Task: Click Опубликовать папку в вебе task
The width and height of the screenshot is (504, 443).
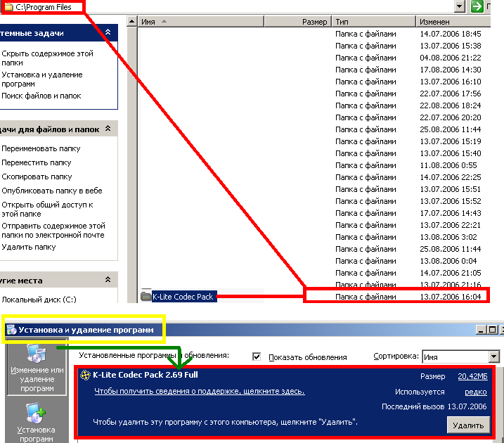Action: pyautogui.click(x=52, y=191)
